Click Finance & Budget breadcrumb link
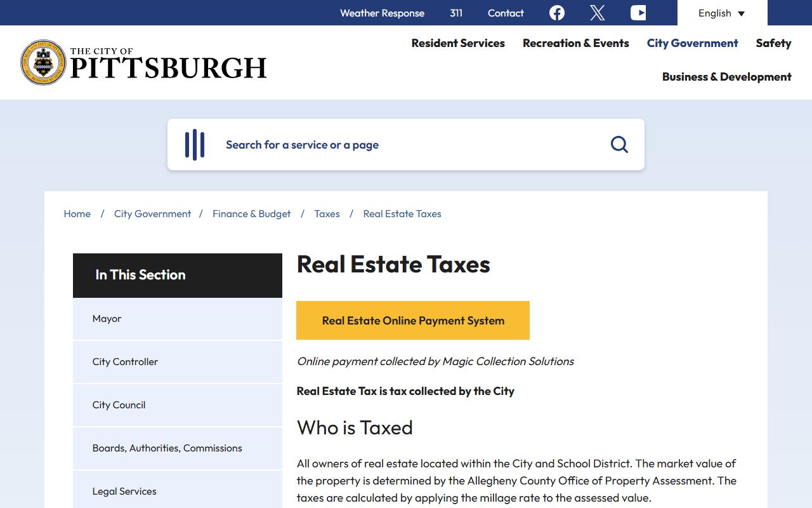This screenshot has height=508, width=812. [252, 214]
